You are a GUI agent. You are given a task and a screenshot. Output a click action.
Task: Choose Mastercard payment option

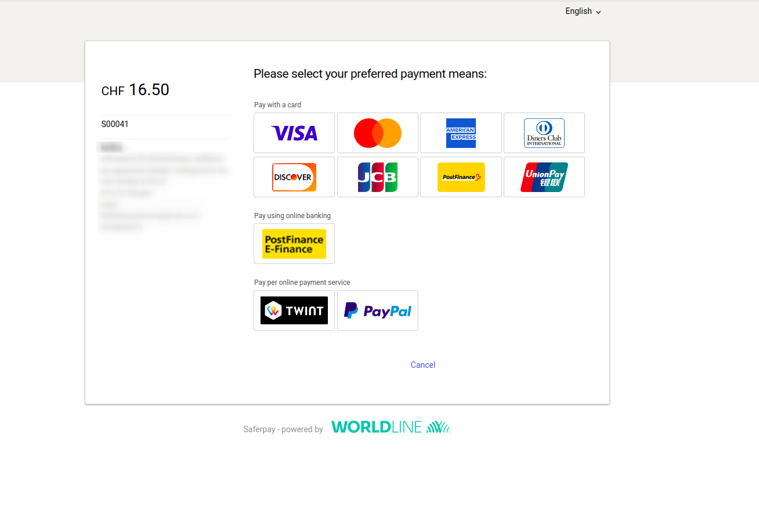(378, 133)
